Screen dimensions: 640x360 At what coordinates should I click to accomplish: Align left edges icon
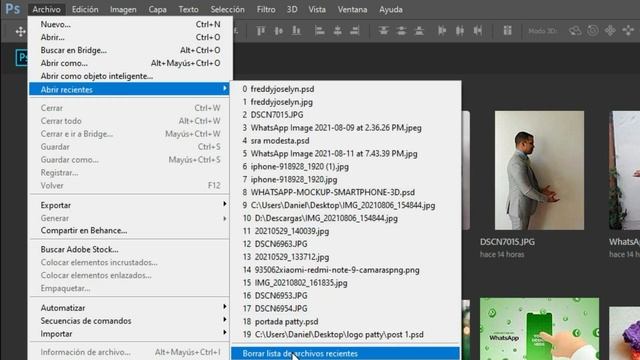point(320,31)
